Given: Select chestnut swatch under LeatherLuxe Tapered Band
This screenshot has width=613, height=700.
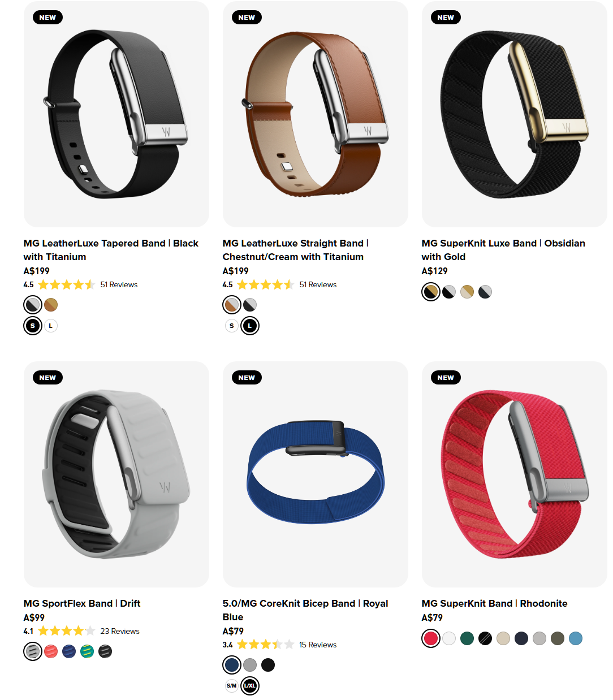Looking at the screenshot, I should (51, 305).
